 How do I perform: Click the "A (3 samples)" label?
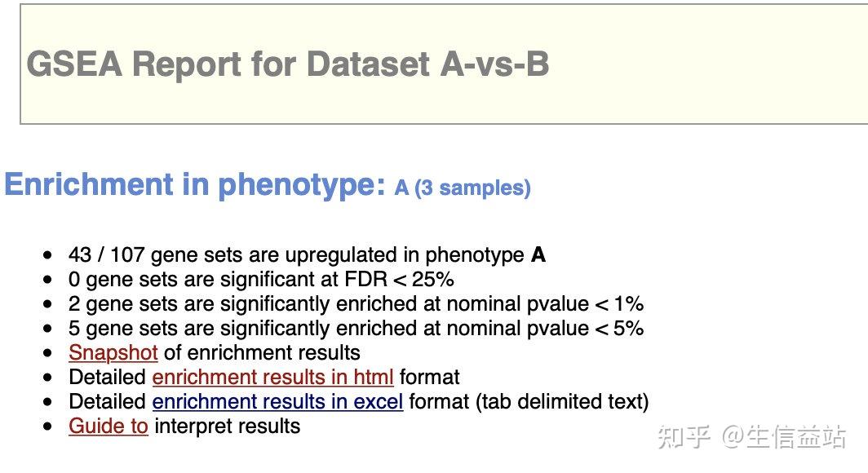click(x=463, y=188)
